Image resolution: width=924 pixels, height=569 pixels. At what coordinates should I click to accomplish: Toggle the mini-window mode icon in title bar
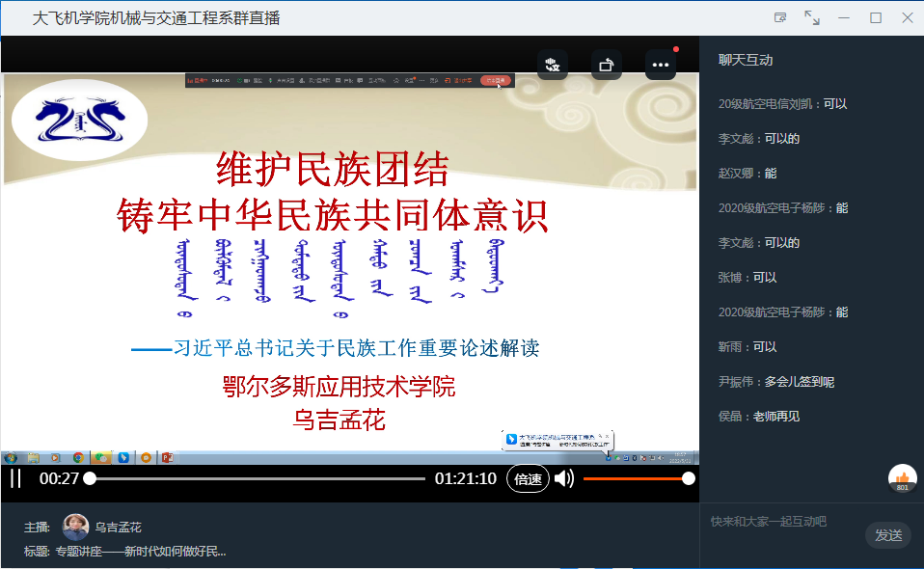(780, 17)
